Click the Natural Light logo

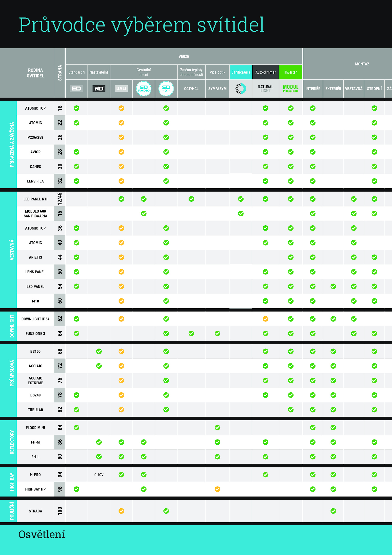(x=266, y=89)
